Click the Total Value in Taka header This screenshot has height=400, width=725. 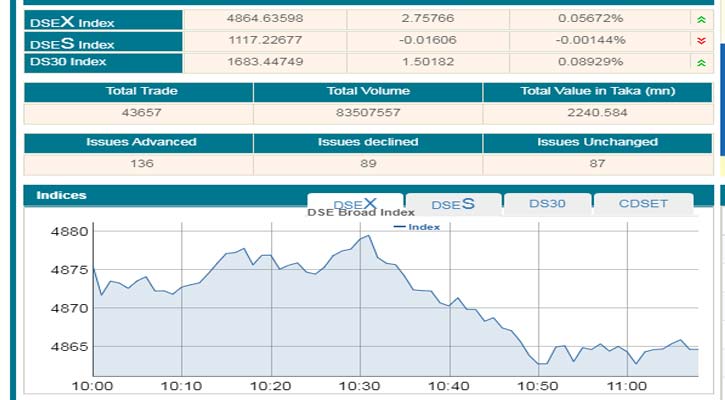(598, 92)
